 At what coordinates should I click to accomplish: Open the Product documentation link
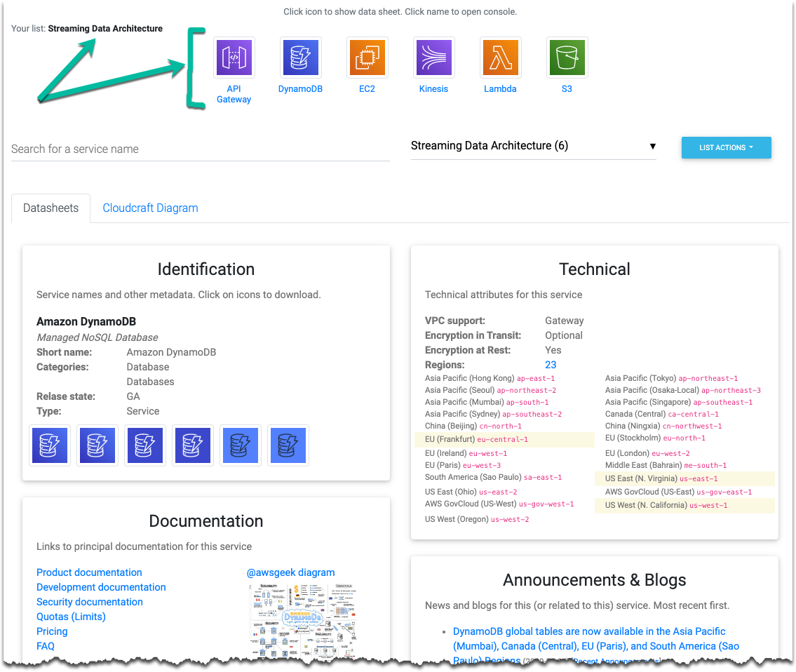tap(89, 572)
